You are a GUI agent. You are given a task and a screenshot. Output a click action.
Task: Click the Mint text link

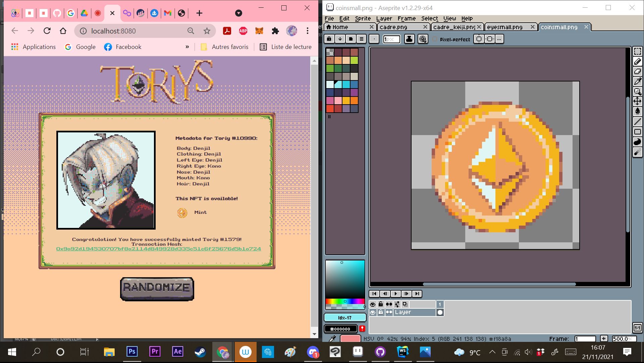pos(200,212)
